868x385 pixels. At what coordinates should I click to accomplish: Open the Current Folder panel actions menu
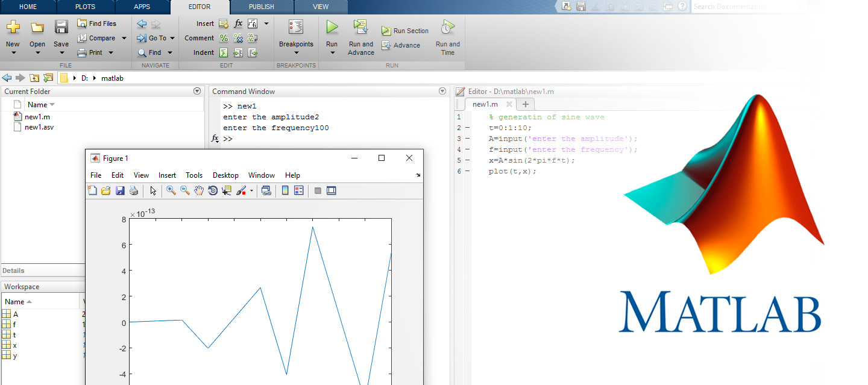(197, 92)
